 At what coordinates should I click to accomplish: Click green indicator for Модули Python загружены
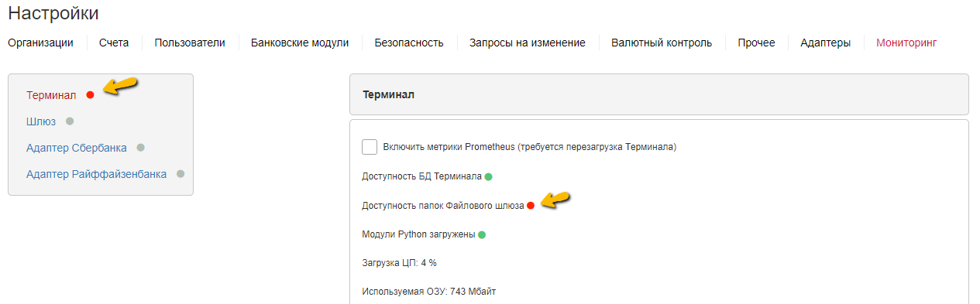(482, 234)
